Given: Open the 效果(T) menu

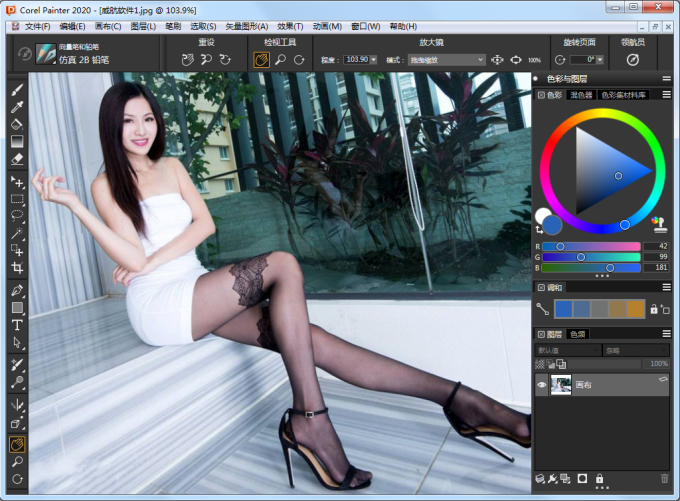Looking at the screenshot, I should click(290, 26).
